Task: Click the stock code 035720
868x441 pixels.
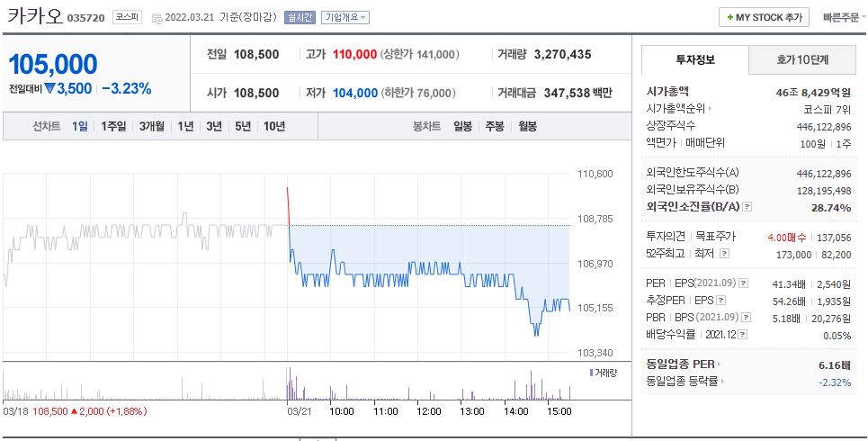Action: coord(85,18)
